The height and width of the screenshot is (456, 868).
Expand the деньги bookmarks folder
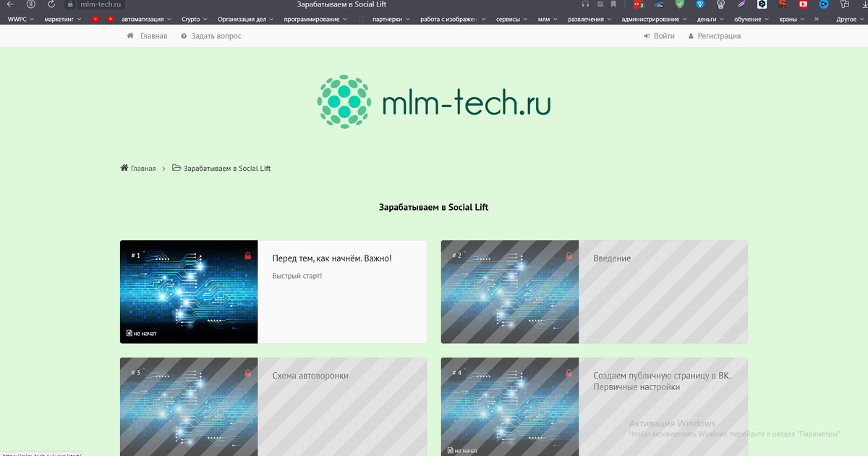711,20
